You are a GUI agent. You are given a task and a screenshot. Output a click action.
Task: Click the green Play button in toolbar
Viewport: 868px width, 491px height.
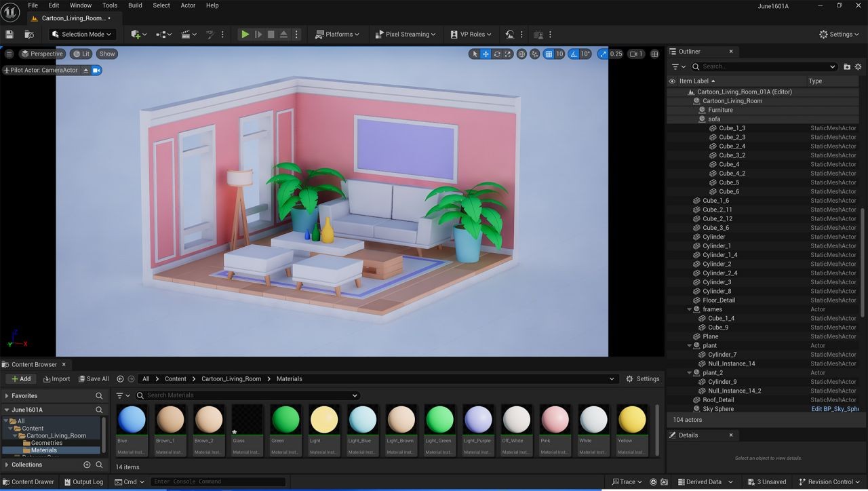point(245,35)
